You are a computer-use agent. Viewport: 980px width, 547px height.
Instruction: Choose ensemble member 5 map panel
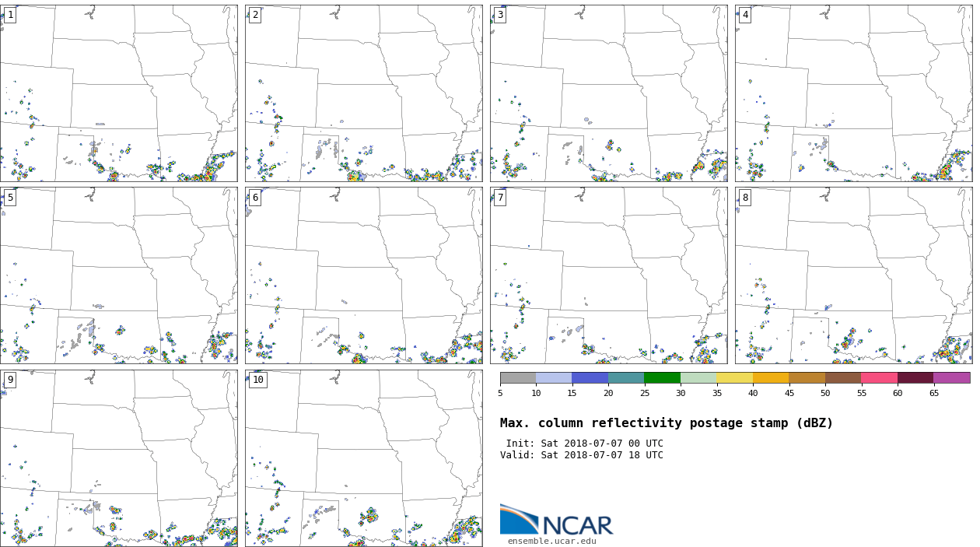pyautogui.click(x=119, y=275)
